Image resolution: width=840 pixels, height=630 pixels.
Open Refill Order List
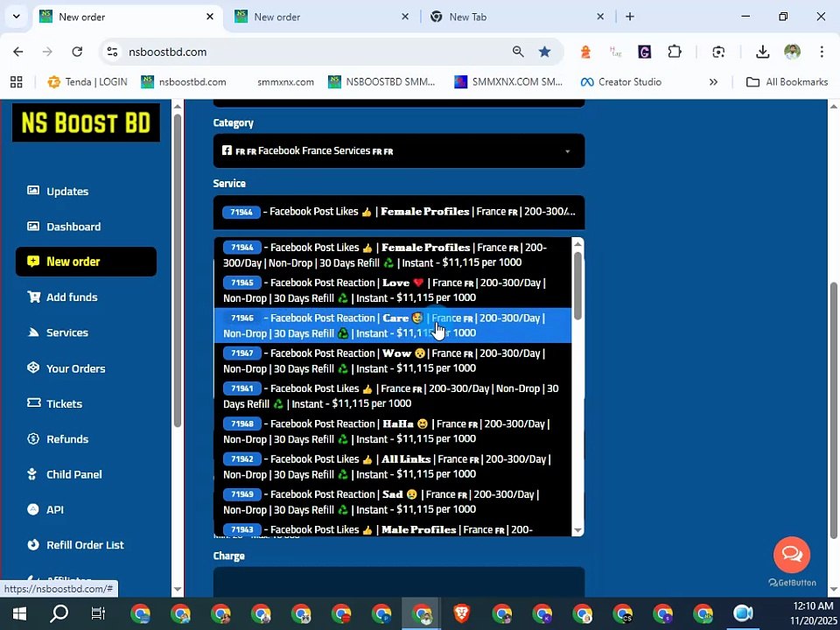tap(75, 545)
